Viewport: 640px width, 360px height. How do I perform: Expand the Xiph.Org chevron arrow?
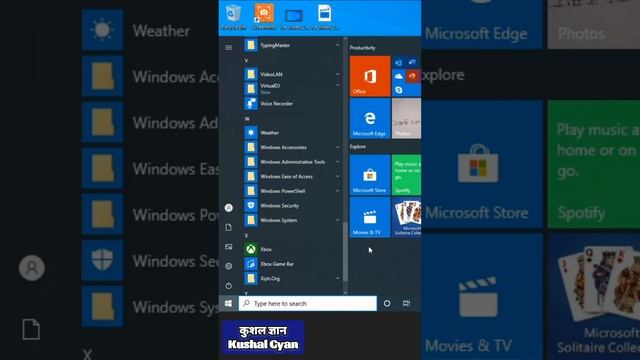338,278
